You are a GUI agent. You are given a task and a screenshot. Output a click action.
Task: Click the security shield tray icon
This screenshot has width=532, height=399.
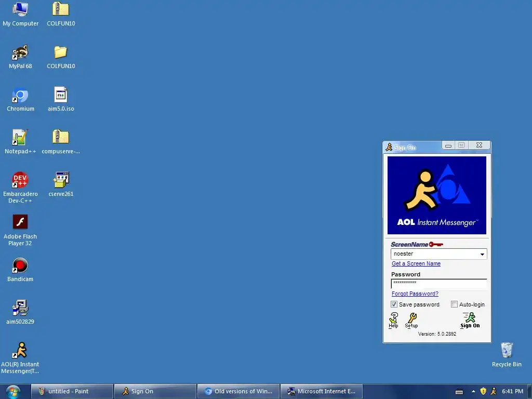(x=484, y=391)
